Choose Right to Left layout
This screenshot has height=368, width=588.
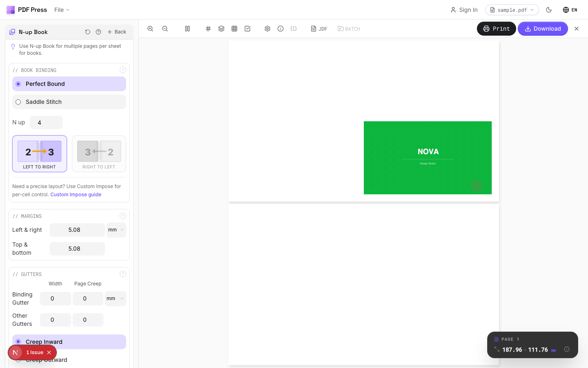pyautogui.click(x=99, y=154)
